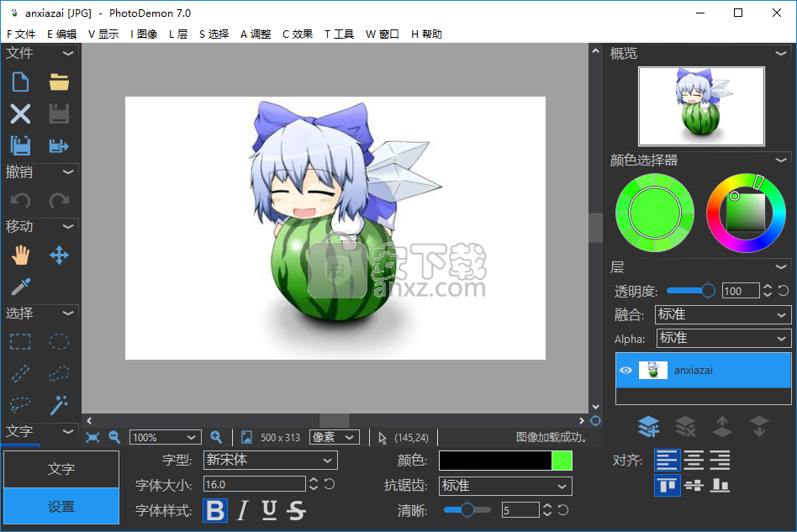Select the rectangular selection tool
Image resolution: width=797 pixels, height=532 pixels.
(x=20, y=342)
